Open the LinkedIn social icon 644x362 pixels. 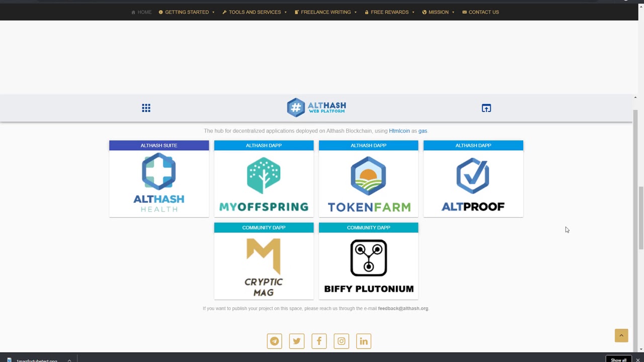tap(364, 341)
